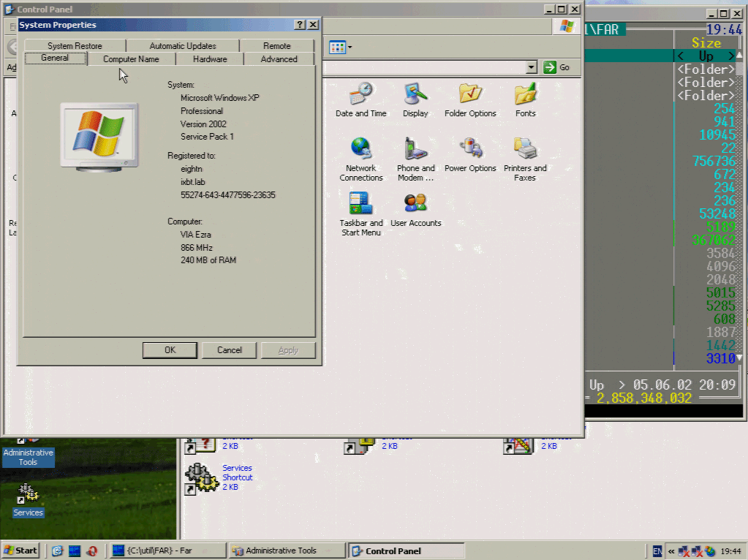
Task: Select the 3310 size entry in Far
Action: (x=721, y=358)
